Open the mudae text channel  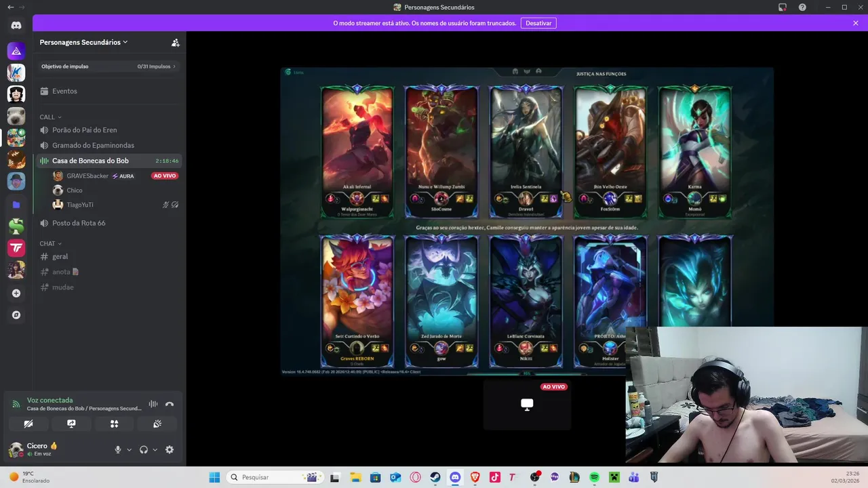tap(109, 287)
